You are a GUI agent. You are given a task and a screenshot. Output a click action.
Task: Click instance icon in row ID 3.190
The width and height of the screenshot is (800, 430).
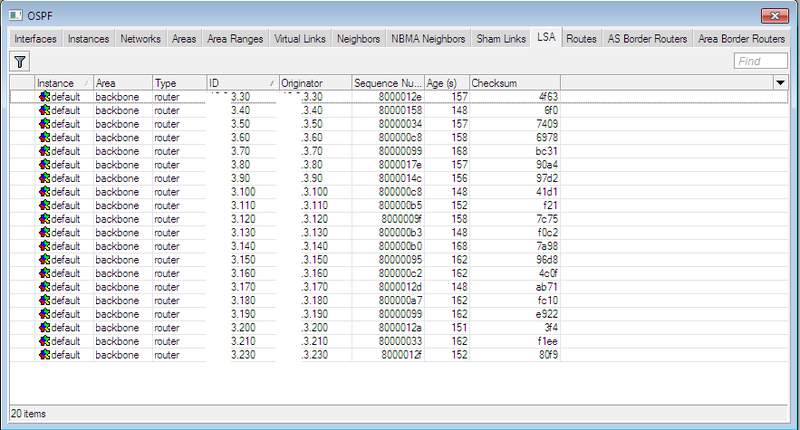click(44, 314)
